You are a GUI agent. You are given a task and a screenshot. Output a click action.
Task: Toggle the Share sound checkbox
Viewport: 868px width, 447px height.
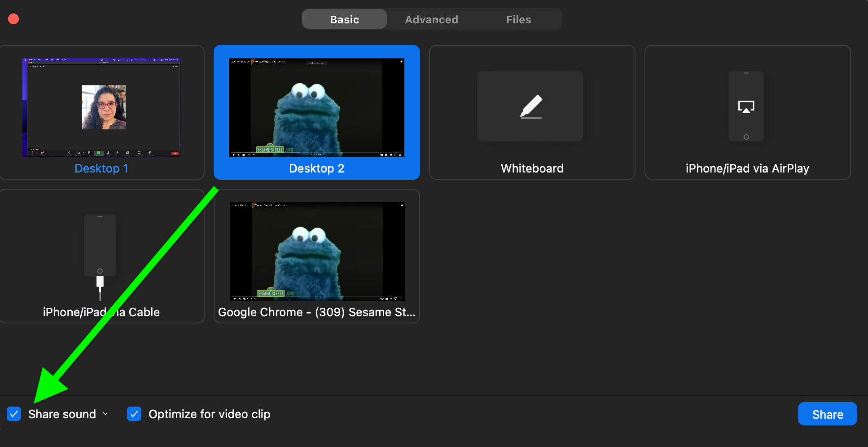click(x=14, y=414)
